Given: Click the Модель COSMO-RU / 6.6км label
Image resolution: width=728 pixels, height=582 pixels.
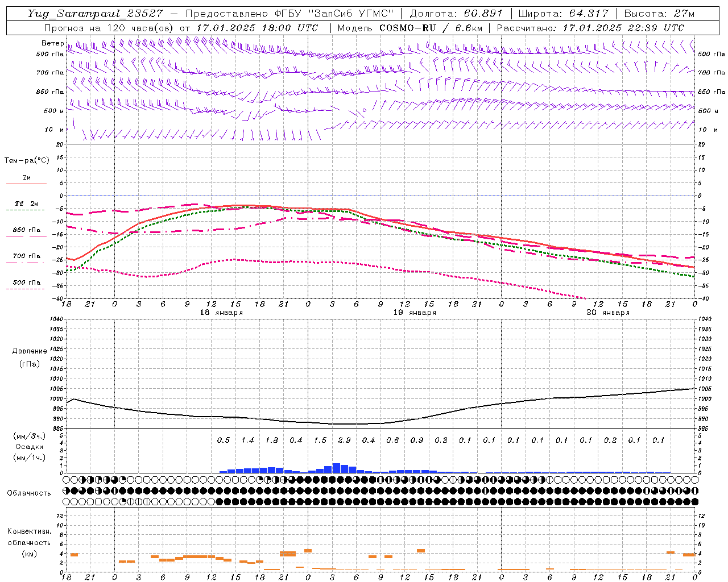Looking at the screenshot, I should 409,28.
